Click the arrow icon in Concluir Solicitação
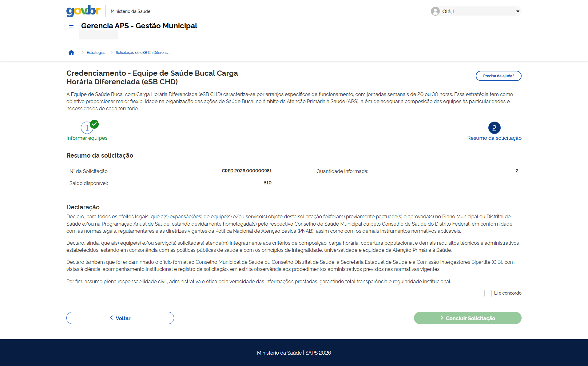 click(x=442, y=318)
